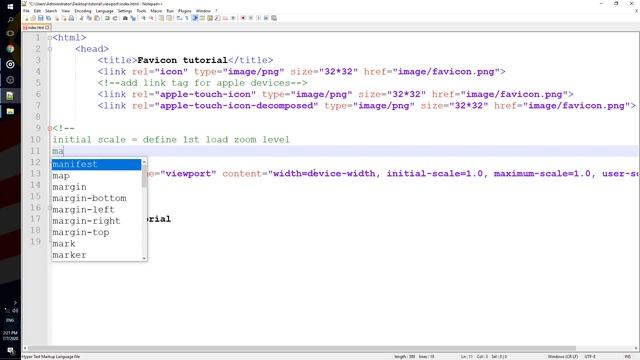The height and width of the screenshot is (360, 640).
Task: Toggle synchronized vertical scrolling icon
Action: coord(161,18)
